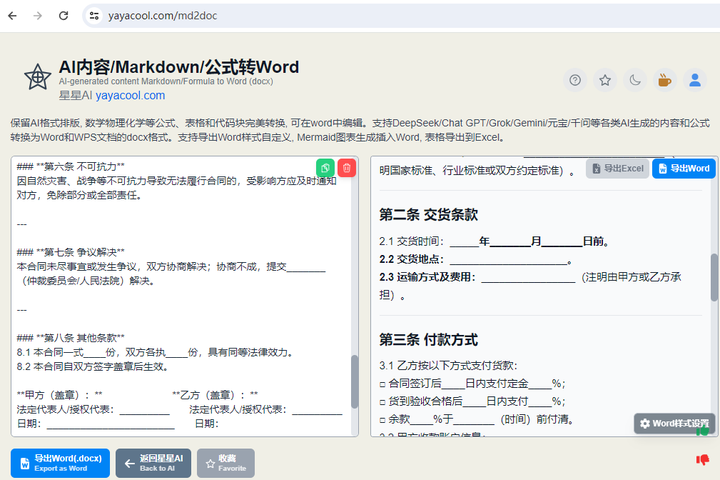Click the star logo beside the page title
This screenshot has height=480, width=720.
tap(37, 77)
